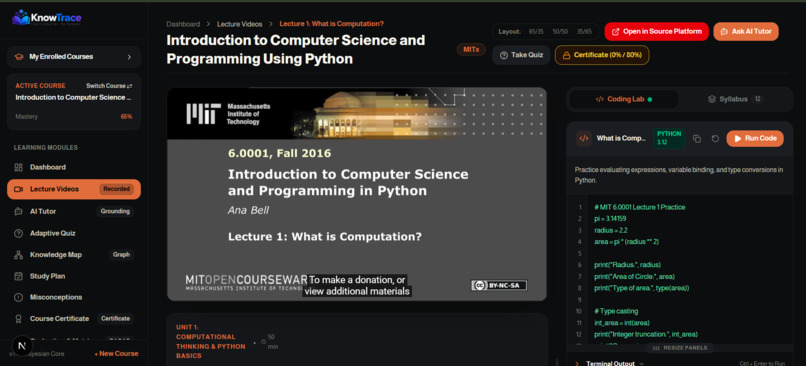Set layout split to 65/35
The height and width of the screenshot is (366, 806).
[x=536, y=31]
